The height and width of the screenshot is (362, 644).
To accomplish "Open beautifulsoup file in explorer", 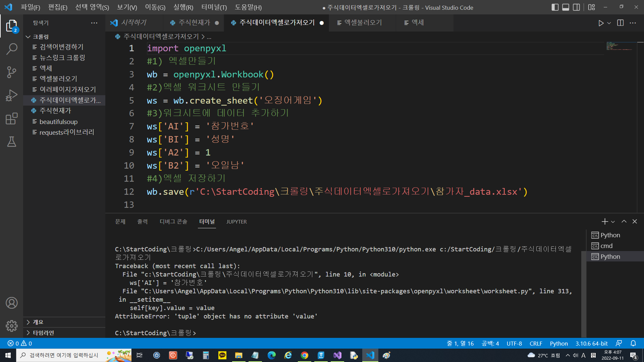I will pos(64,122).
